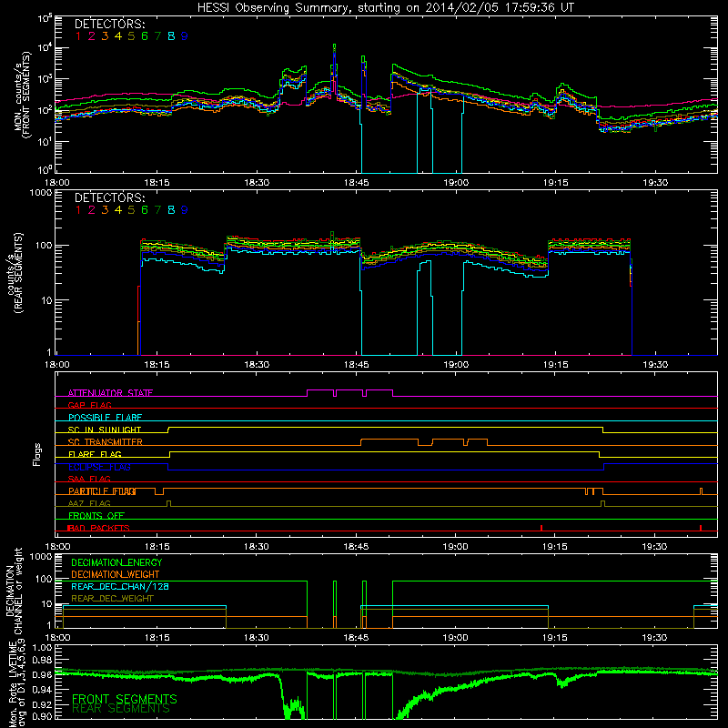The image size is (728, 728).
Task: Click the REAR_DEC_CHAN/128 legend entry
Action: (120, 586)
